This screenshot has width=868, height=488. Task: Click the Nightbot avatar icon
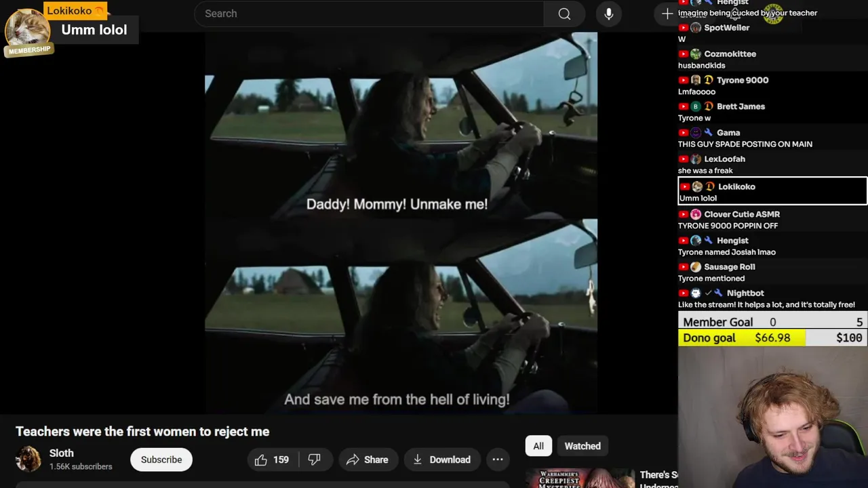pos(695,293)
